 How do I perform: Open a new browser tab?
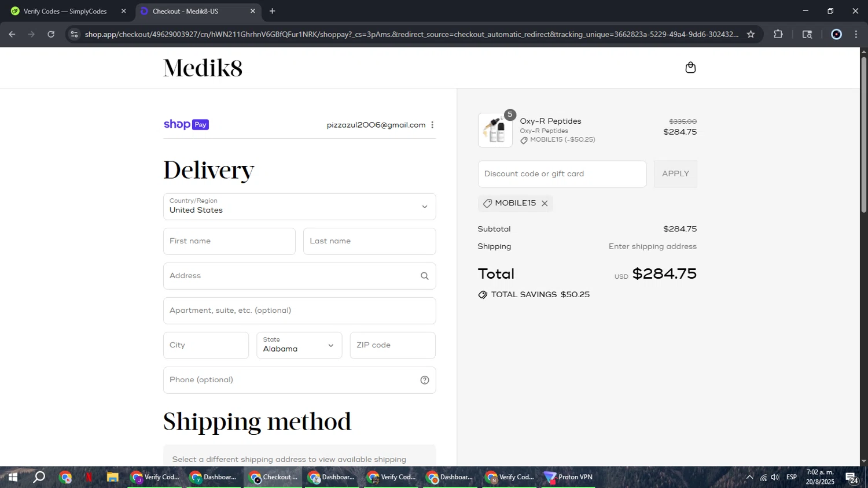(273, 11)
